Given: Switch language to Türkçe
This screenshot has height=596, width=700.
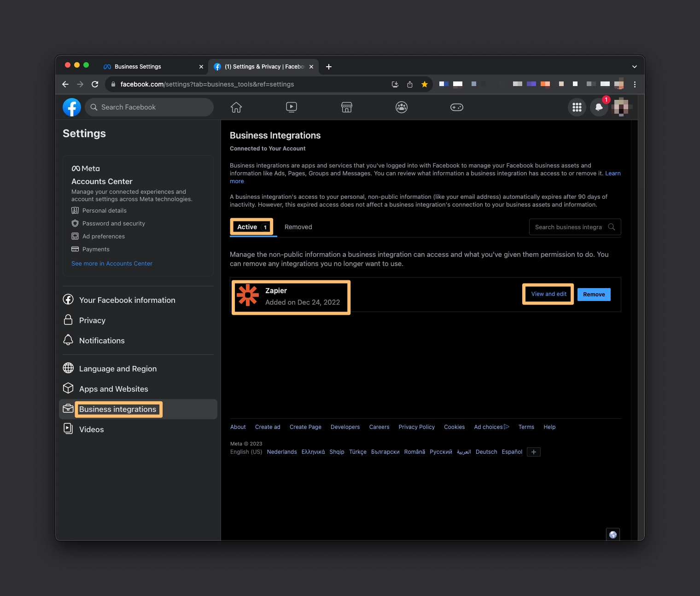Looking at the screenshot, I should [x=358, y=452].
